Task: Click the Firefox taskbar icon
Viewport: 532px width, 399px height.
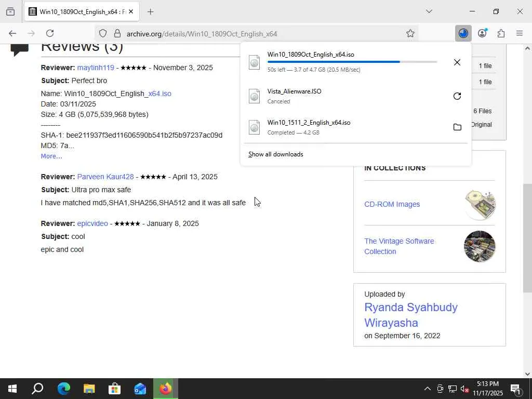Action: 166,389
